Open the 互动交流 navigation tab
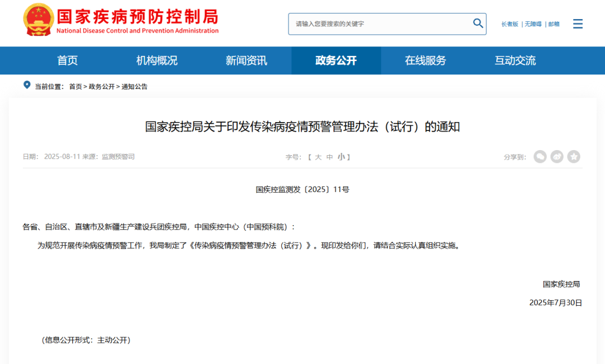 click(x=515, y=60)
